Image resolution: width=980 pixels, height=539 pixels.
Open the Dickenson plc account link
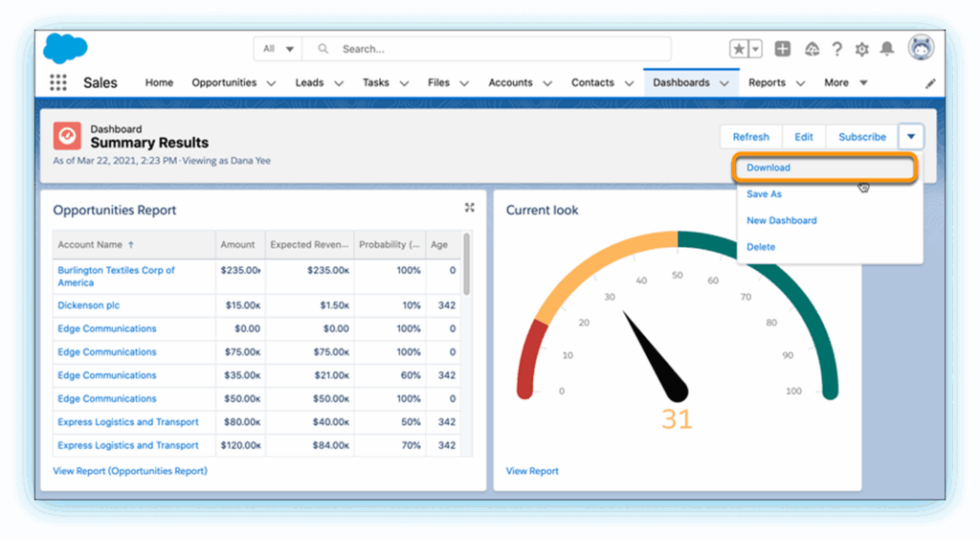88,305
